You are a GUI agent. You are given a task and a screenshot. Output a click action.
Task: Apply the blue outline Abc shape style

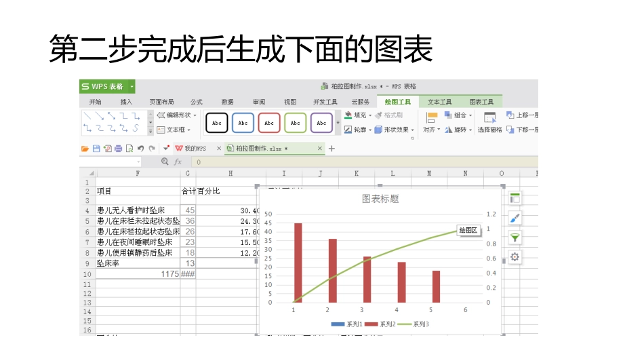click(x=243, y=123)
